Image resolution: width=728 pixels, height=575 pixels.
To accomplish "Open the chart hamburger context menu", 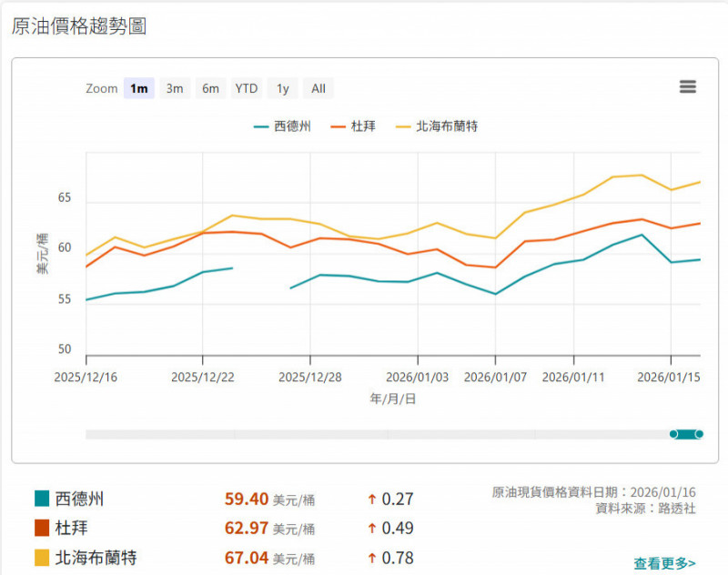I will coord(688,87).
